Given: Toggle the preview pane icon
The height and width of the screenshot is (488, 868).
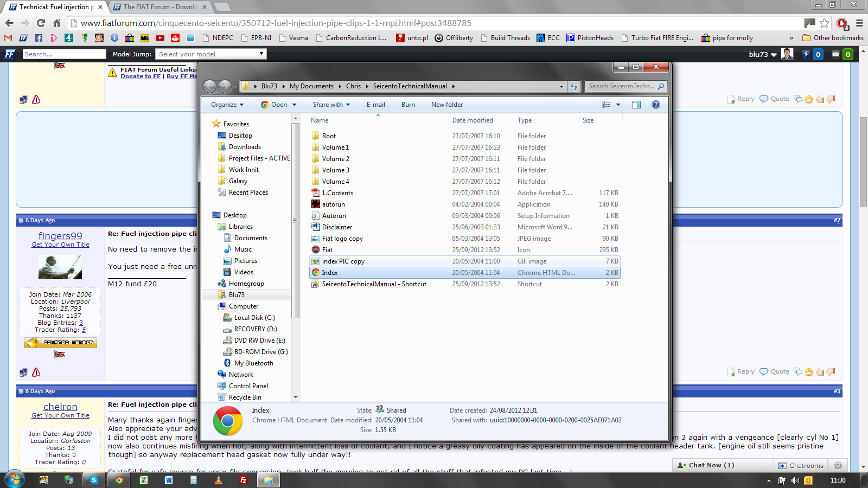Looking at the screenshot, I should [x=636, y=105].
